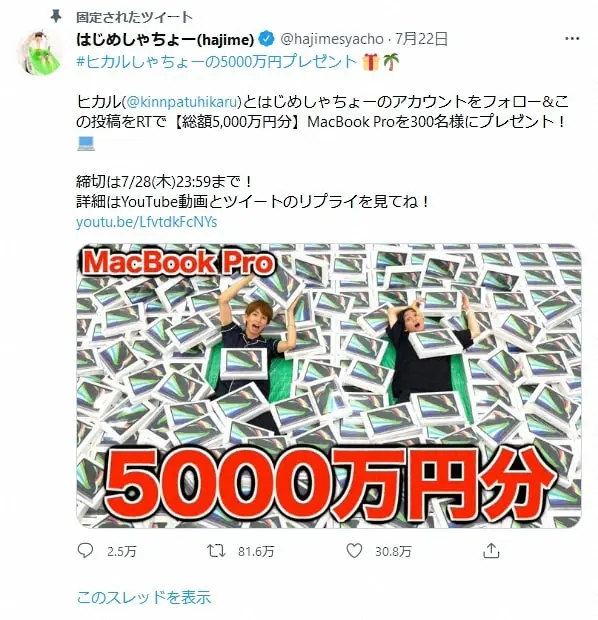Click the share upload icon

[x=491, y=550]
